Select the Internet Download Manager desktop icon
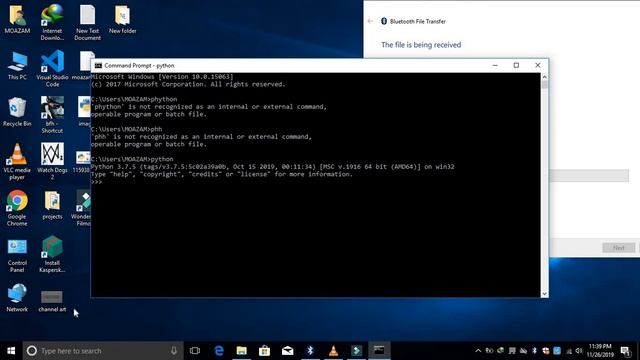The width and height of the screenshot is (640, 360). tap(52, 22)
